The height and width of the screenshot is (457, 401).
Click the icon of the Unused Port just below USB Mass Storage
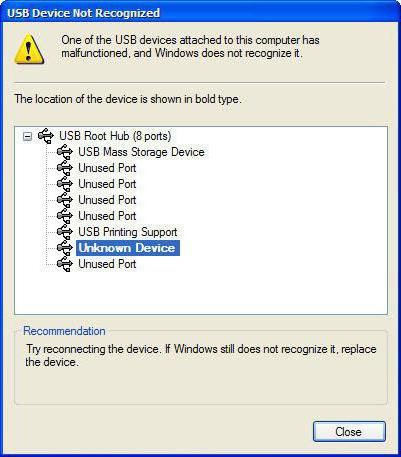[64, 168]
